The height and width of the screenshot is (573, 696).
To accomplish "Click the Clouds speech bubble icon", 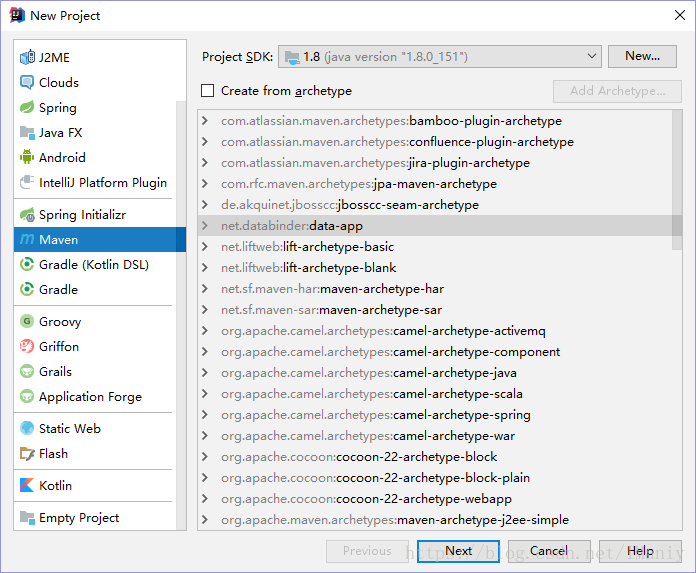I will pyautogui.click(x=27, y=83).
